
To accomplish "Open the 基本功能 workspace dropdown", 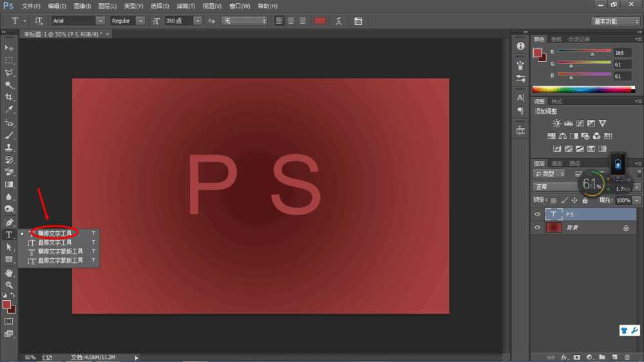I will [x=615, y=21].
